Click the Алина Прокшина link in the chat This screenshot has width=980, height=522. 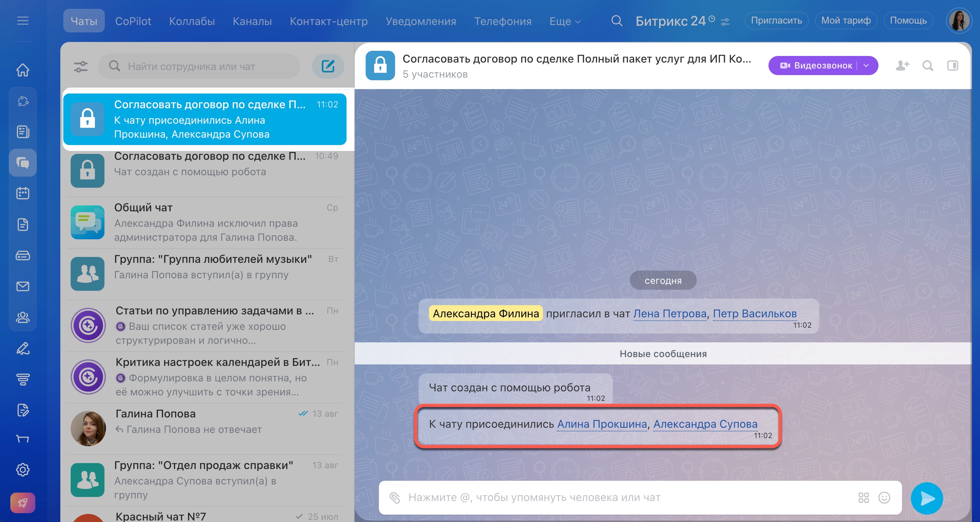pos(602,424)
